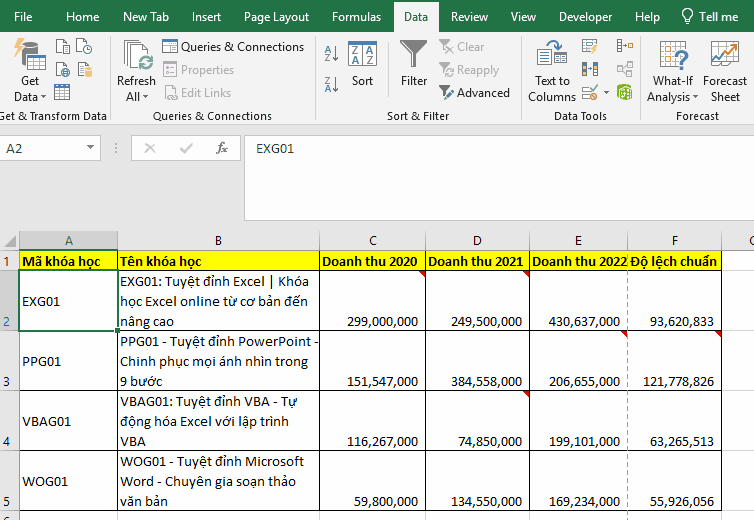The width and height of the screenshot is (754, 520).
Task: Click the Refresh All icon
Action: pyautogui.click(x=138, y=55)
